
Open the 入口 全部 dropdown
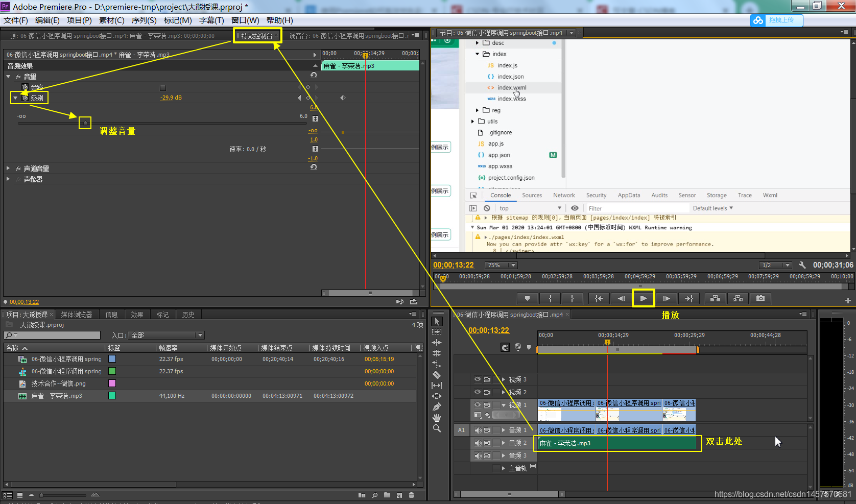(167, 335)
